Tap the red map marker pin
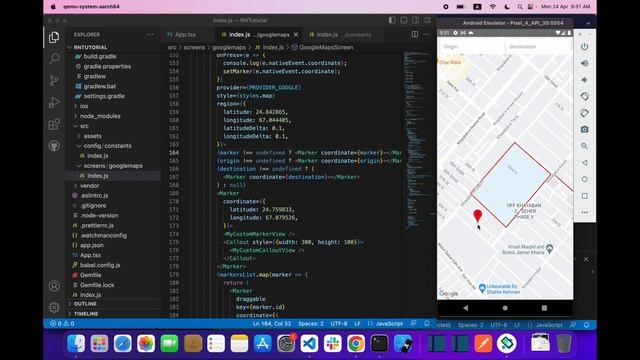Viewport: 640px width, 360px height. [477, 216]
